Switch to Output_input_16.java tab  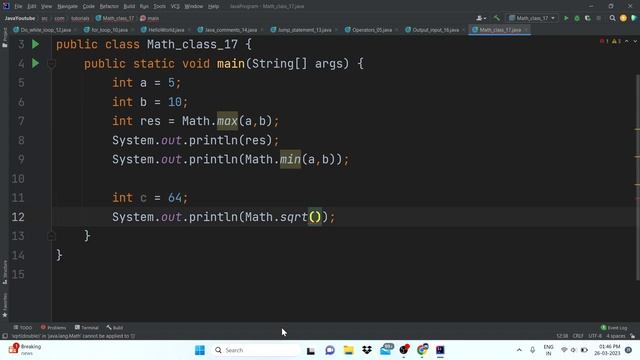(x=435, y=30)
